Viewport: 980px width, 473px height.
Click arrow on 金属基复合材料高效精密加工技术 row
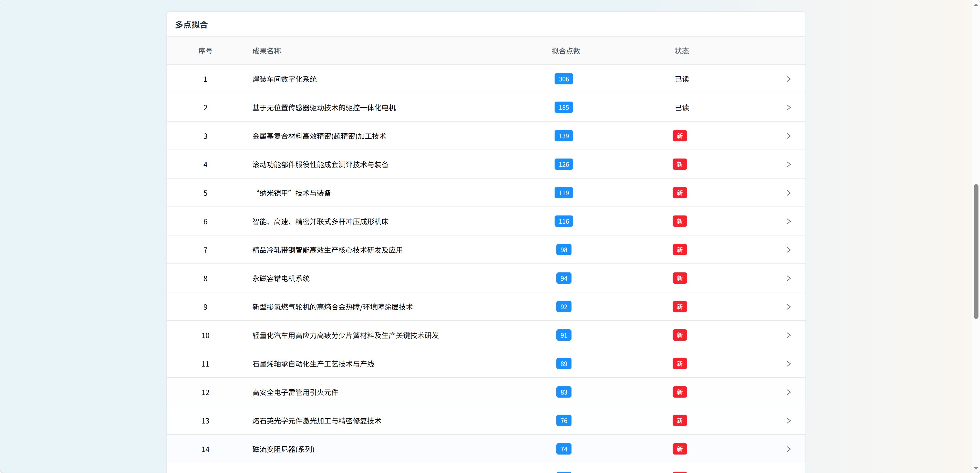click(x=788, y=136)
